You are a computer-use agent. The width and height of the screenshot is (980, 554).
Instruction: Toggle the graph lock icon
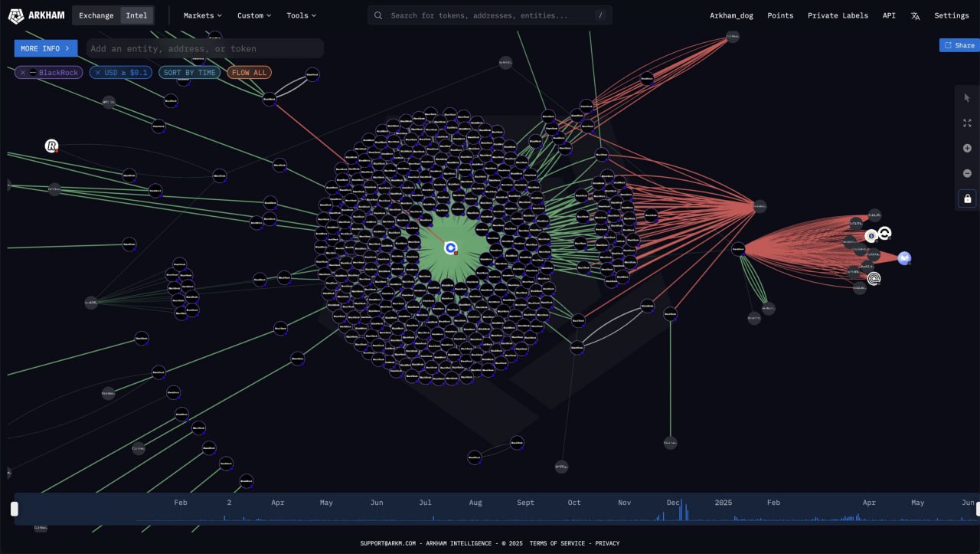(967, 198)
